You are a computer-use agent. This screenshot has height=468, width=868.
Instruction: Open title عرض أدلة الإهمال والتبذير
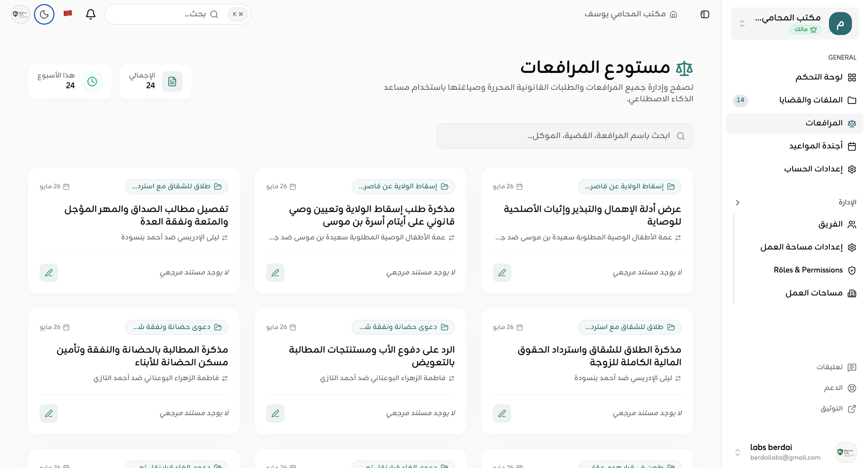592,215
